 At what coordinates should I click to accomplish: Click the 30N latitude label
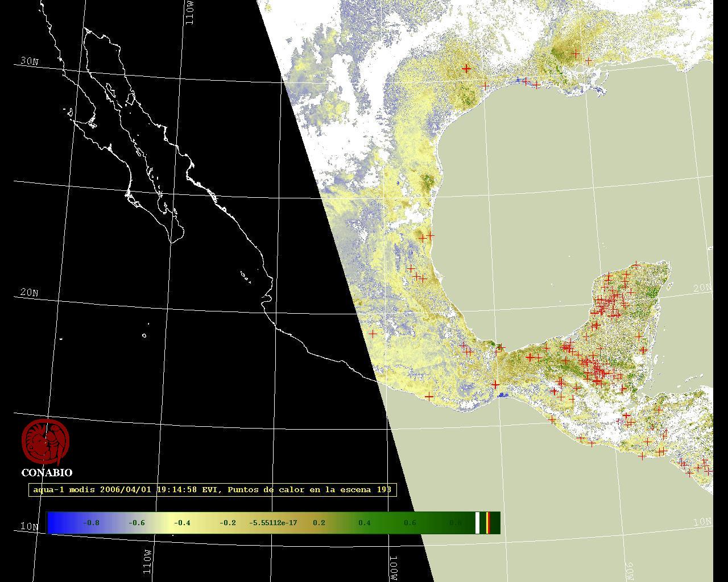point(29,61)
